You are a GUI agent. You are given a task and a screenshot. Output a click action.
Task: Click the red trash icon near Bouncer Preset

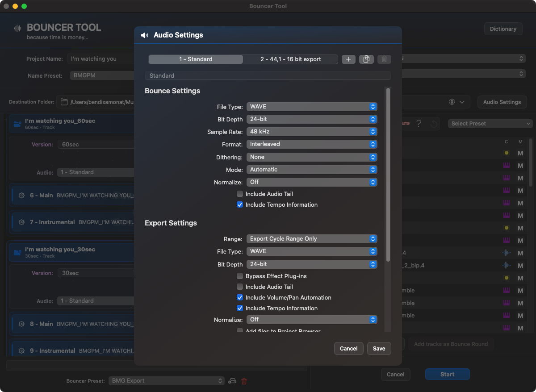click(244, 381)
